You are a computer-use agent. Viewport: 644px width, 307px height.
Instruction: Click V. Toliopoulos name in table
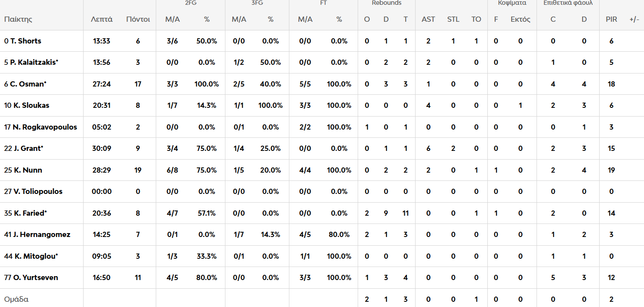coord(38,191)
